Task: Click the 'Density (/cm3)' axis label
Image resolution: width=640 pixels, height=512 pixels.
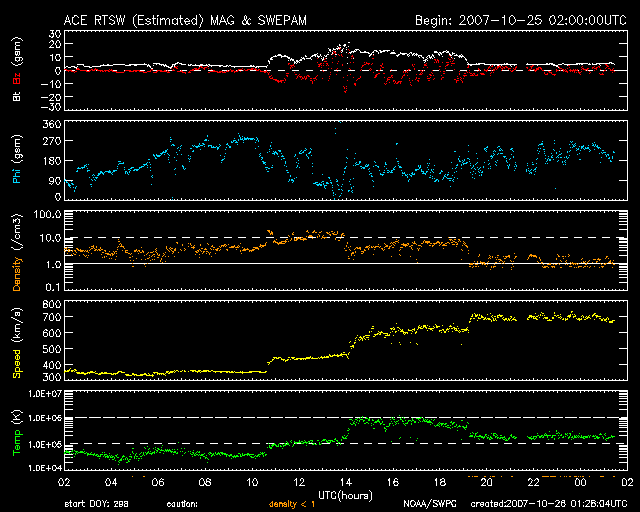Action: [17, 252]
